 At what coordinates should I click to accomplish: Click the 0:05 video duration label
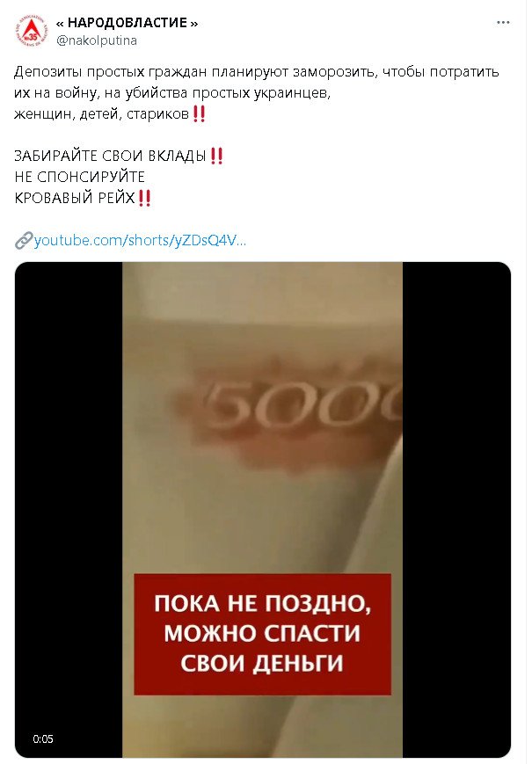(43, 739)
